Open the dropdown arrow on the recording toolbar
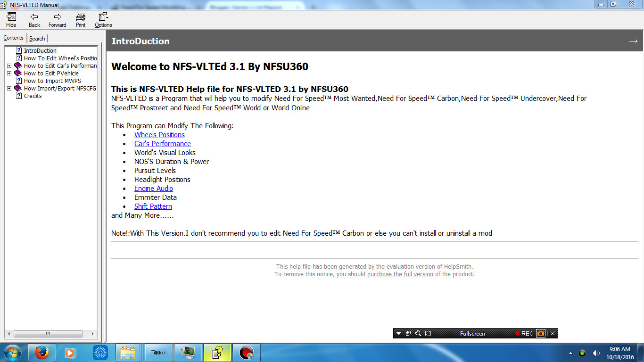Viewport: 644px width, 362px height. (x=399, y=333)
